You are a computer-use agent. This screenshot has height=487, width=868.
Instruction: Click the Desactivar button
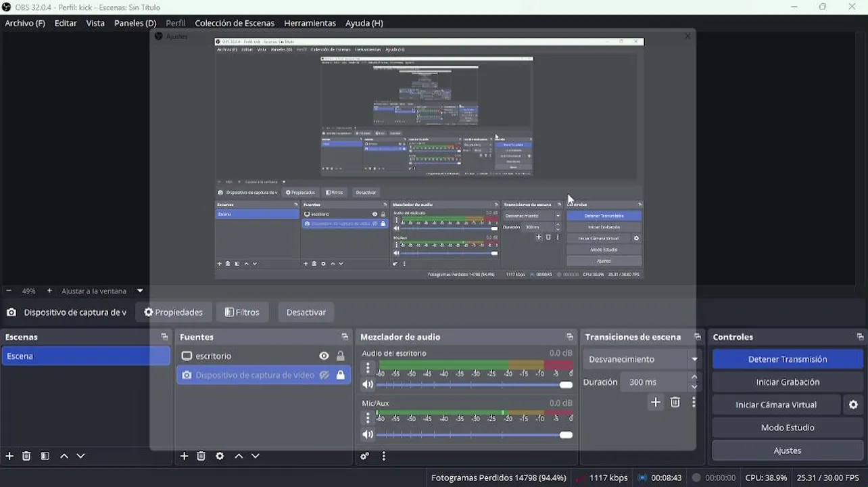click(x=306, y=312)
